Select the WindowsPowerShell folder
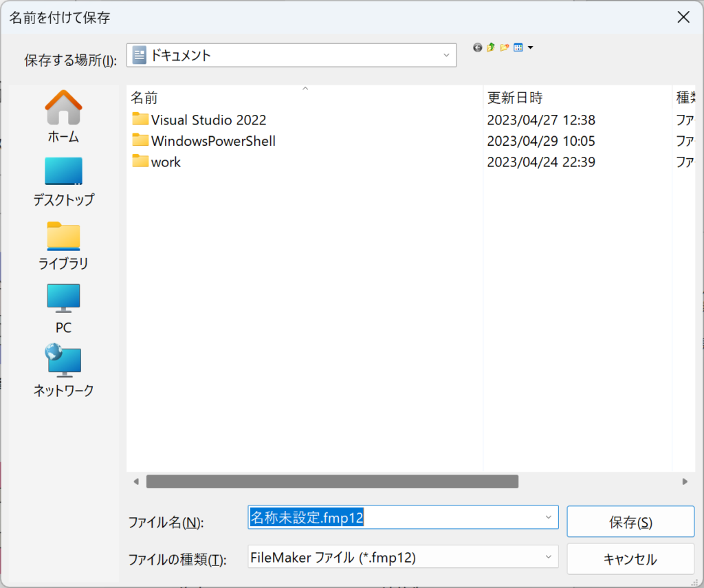Viewport: 704px width, 588px height. 213,141
